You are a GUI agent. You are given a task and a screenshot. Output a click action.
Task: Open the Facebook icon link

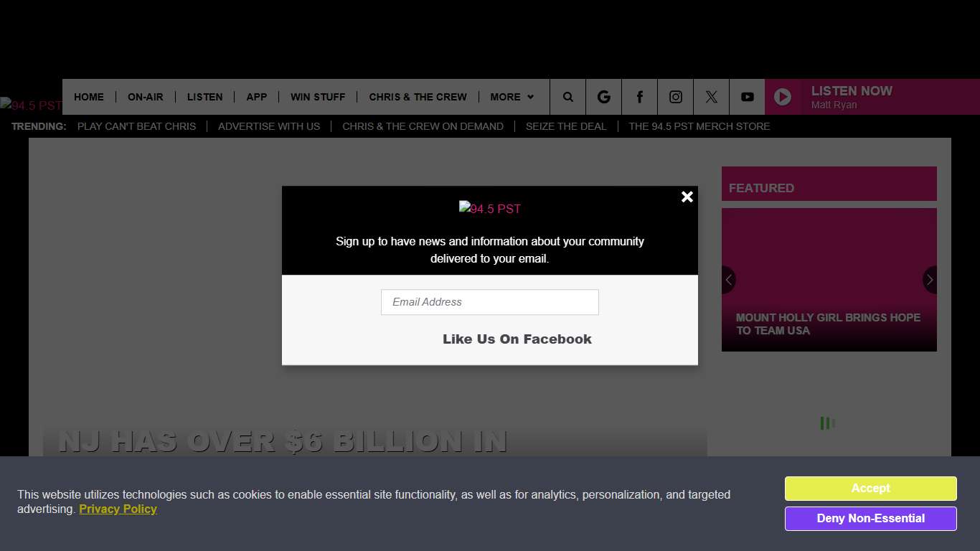click(x=639, y=97)
